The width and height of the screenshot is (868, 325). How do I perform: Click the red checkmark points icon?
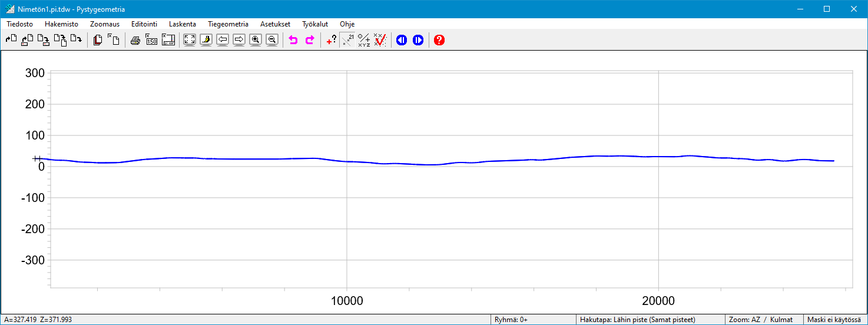tap(380, 40)
